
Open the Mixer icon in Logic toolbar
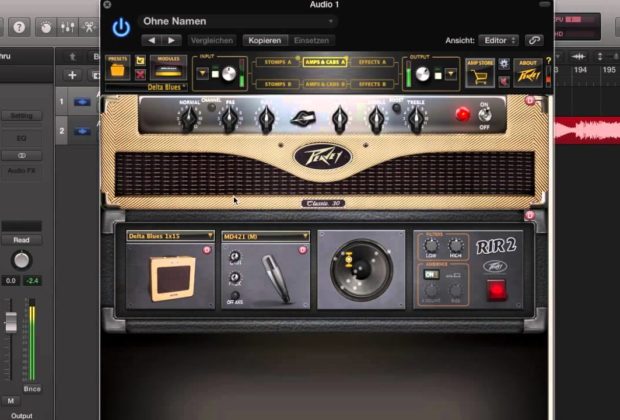click(x=68, y=27)
